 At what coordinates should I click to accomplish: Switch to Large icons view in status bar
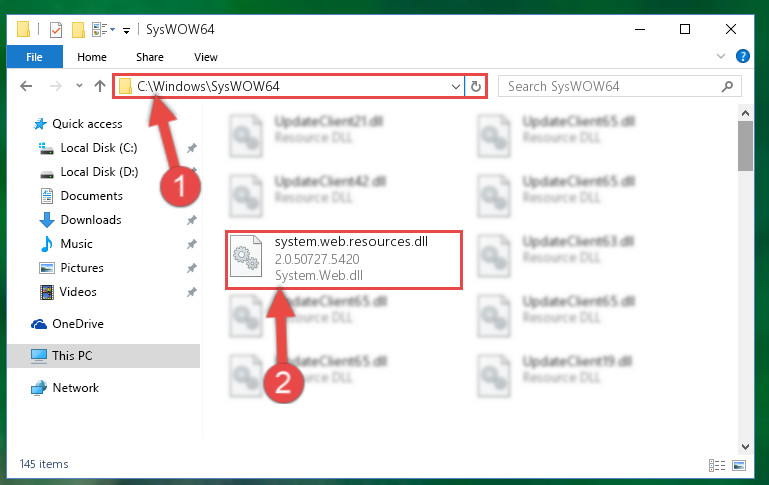tap(739, 465)
